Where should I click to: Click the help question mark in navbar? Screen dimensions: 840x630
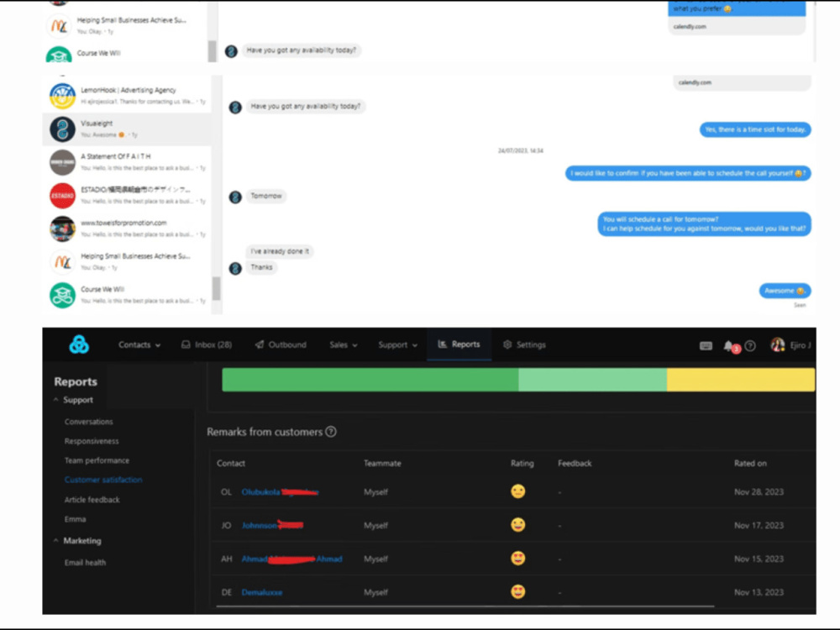pos(750,346)
